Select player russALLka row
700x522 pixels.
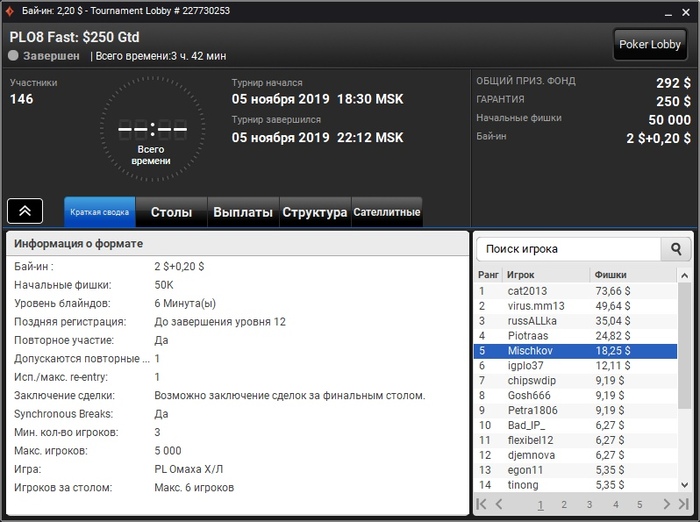[x=575, y=321]
